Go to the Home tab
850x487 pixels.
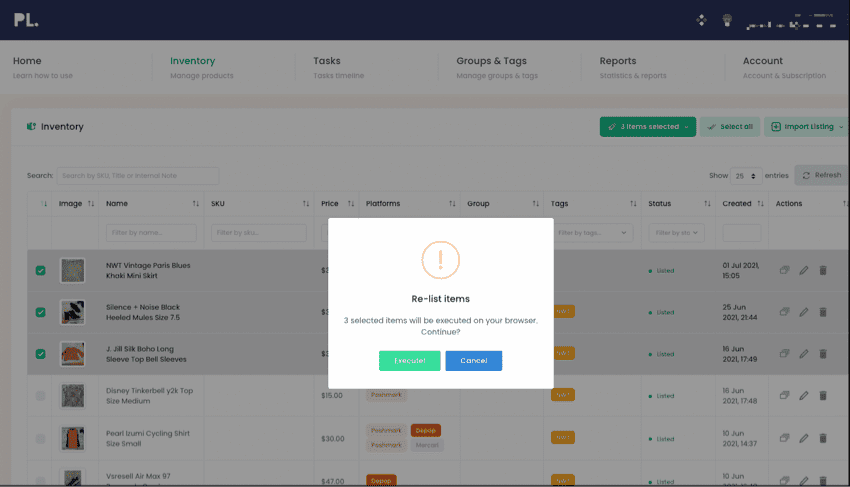point(43,67)
